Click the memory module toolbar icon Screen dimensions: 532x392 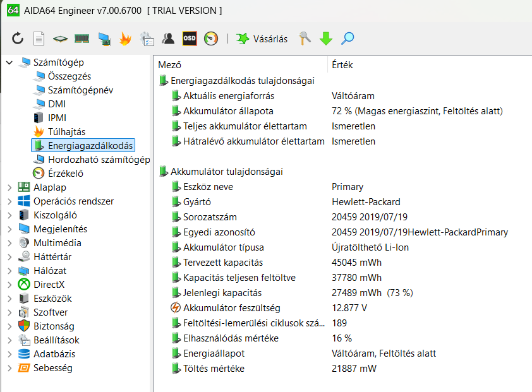(82, 39)
